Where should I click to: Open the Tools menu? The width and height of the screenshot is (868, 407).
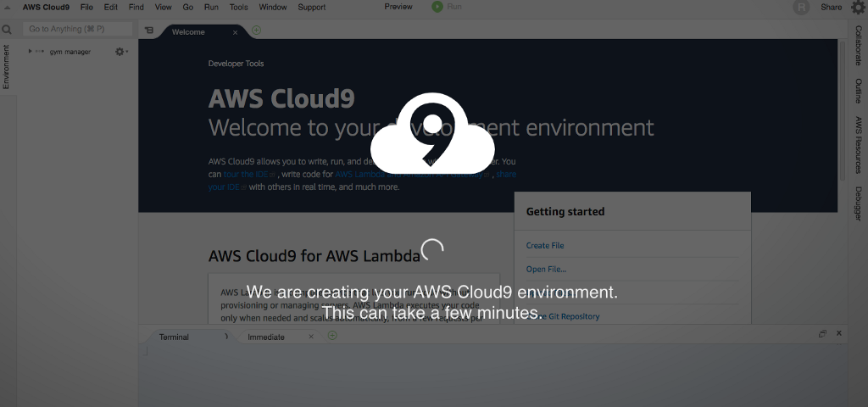[238, 7]
